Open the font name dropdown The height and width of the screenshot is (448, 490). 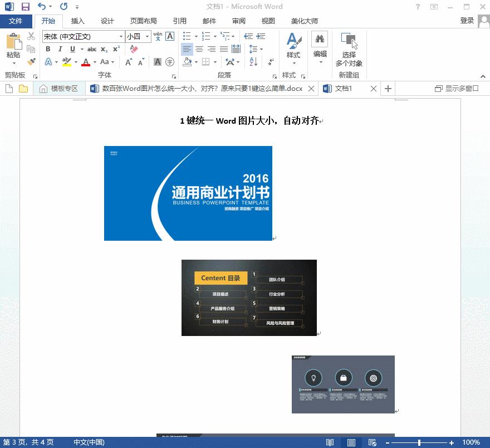(121, 36)
